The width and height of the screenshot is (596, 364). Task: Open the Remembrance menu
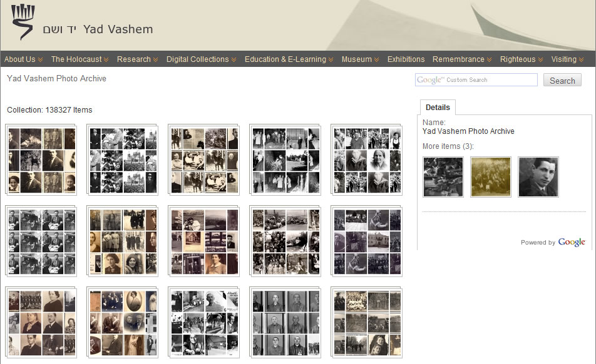coord(458,59)
